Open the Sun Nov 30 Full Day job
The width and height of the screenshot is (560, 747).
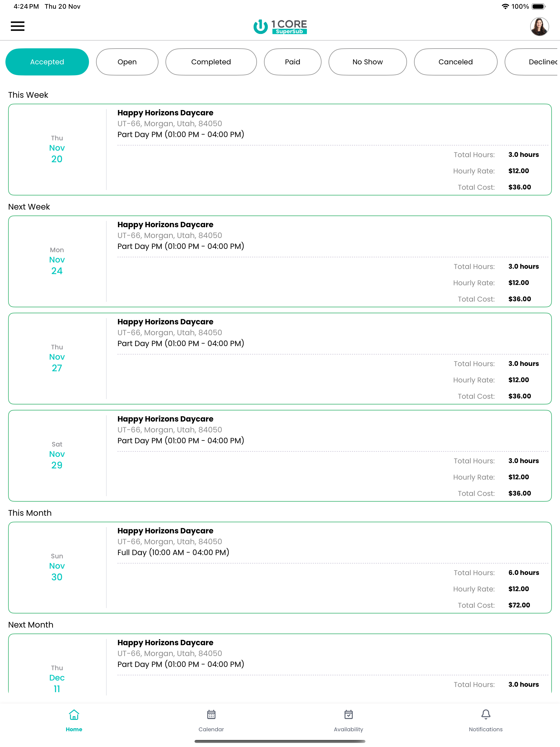click(x=280, y=568)
